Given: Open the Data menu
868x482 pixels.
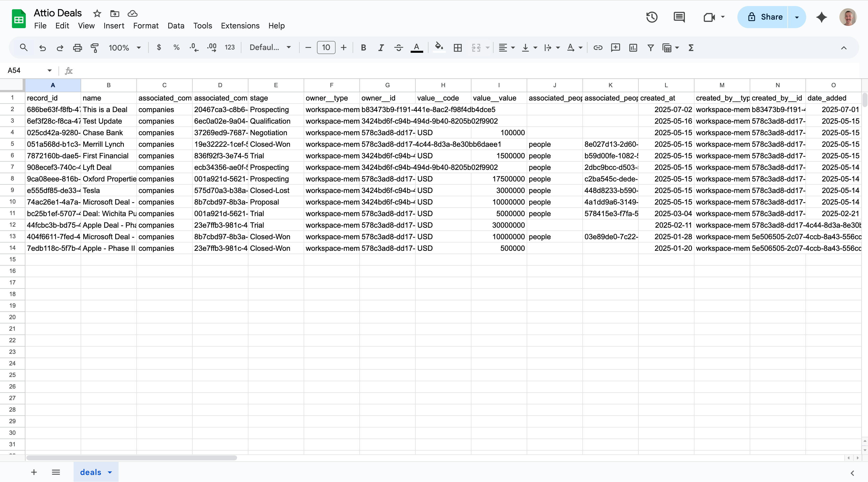Looking at the screenshot, I should tap(176, 26).
